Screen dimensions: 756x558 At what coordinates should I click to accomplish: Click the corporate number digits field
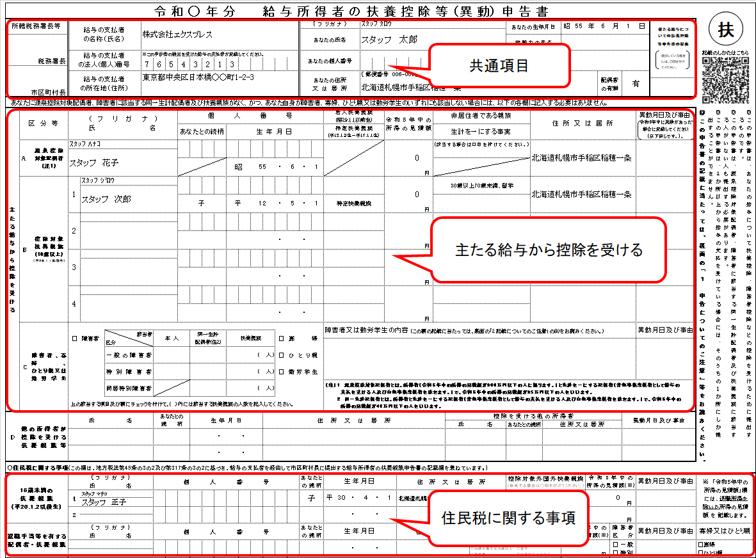click(220, 65)
